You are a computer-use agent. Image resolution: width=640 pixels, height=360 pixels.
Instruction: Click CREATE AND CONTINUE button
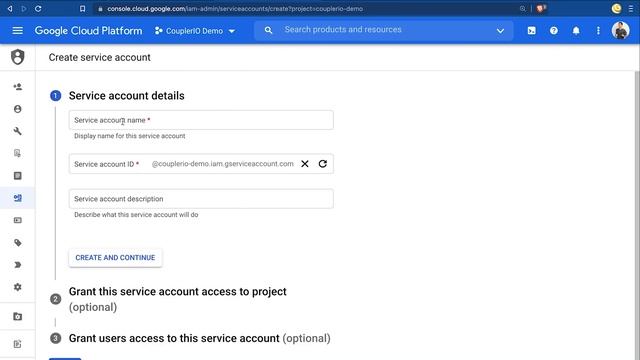(115, 258)
